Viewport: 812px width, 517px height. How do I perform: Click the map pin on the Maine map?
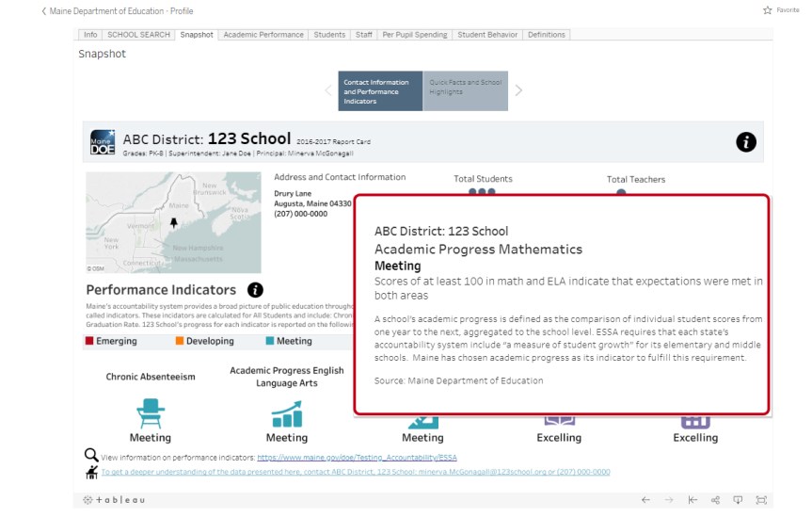pos(173,223)
